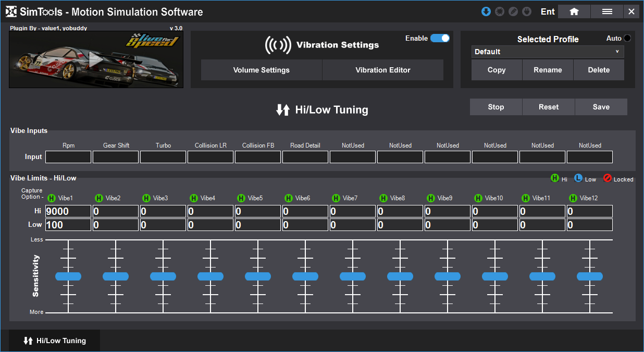
Task: Toggle the Vibe5 capture option icon
Action: [241, 198]
